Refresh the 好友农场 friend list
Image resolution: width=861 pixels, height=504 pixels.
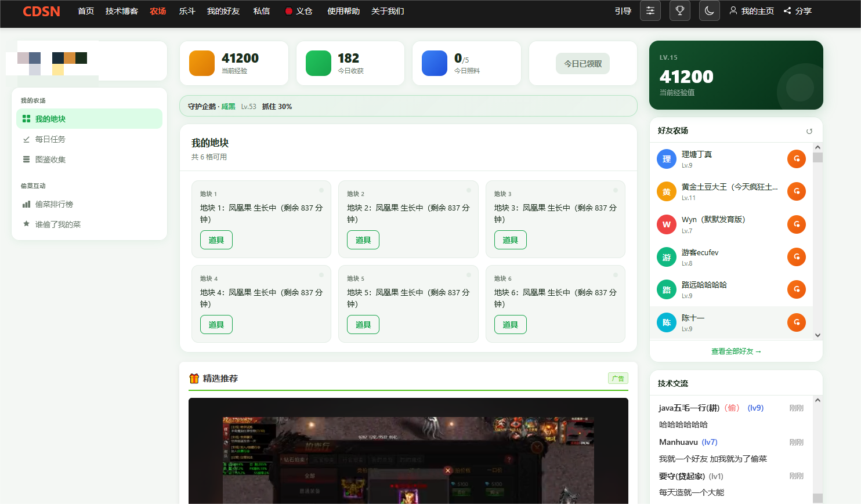(x=809, y=131)
